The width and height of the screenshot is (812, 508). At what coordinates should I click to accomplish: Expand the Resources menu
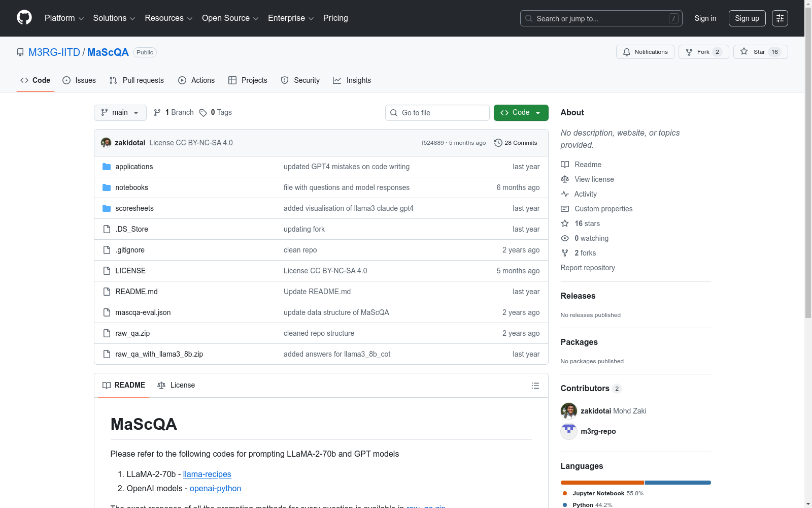169,18
